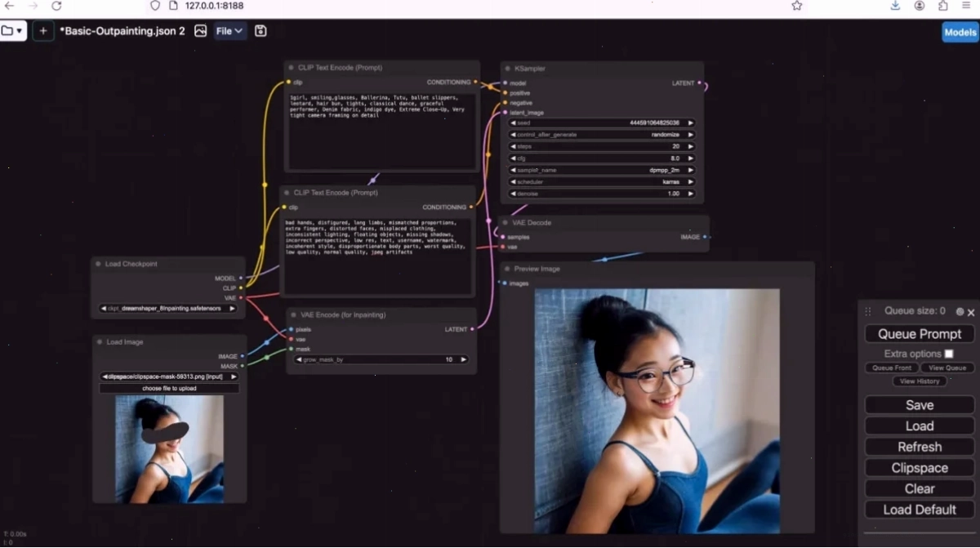Screen dimensions: 980x548
Task: Click the Load Default button
Action: pyautogui.click(x=920, y=510)
